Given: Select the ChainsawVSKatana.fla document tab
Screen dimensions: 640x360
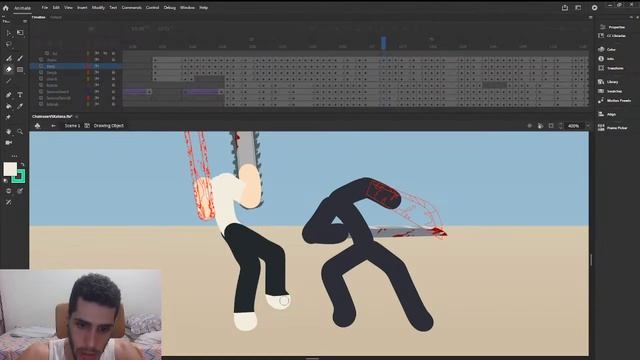Looking at the screenshot, I should point(52,116).
